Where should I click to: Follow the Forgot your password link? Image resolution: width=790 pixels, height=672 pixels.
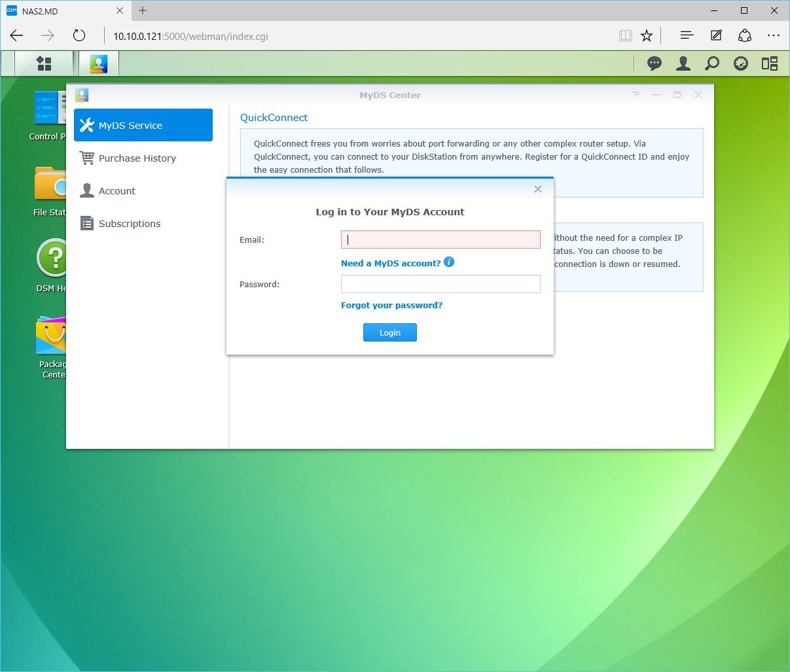point(391,305)
